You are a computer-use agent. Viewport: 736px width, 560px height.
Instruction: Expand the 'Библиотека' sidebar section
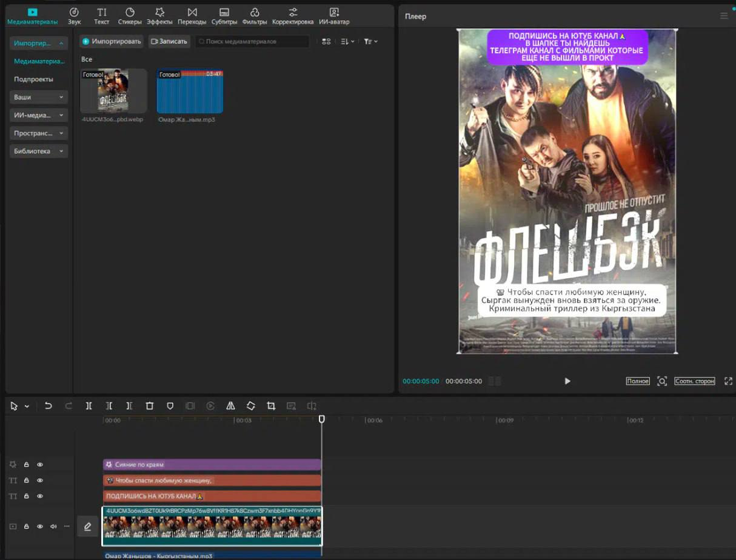pyautogui.click(x=39, y=151)
